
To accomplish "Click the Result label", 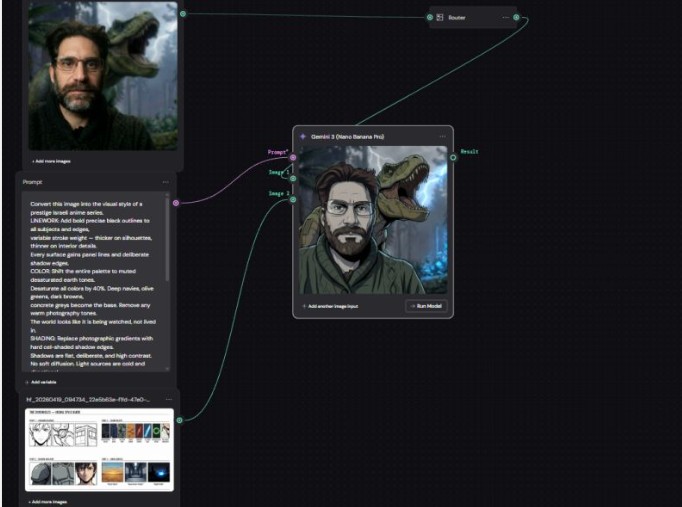I will pyautogui.click(x=469, y=151).
